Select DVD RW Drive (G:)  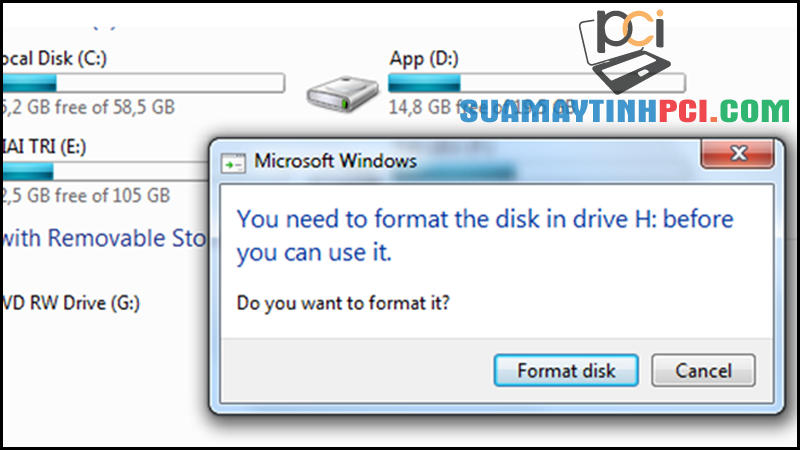[70, 303]
